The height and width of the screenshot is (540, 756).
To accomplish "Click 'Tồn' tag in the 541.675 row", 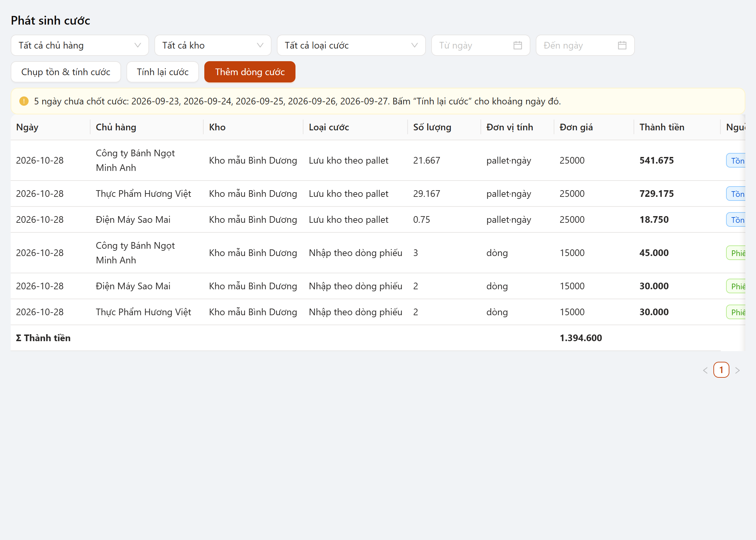I will 736,161.
